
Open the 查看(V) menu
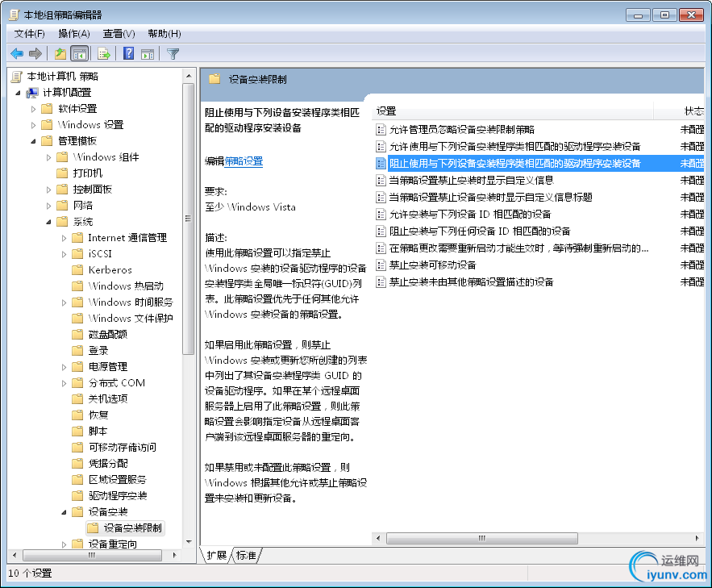point(117,34)
